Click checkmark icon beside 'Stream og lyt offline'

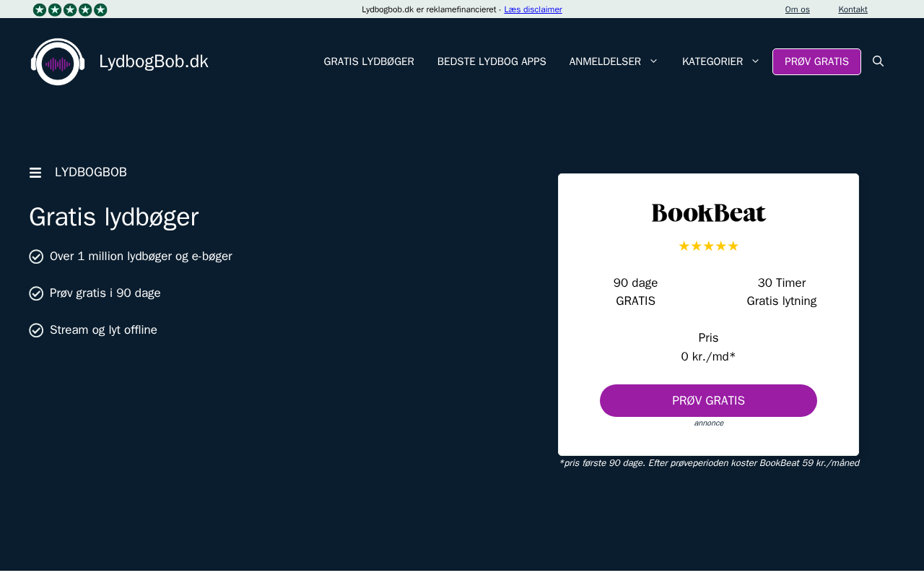(x=36, y=330)
